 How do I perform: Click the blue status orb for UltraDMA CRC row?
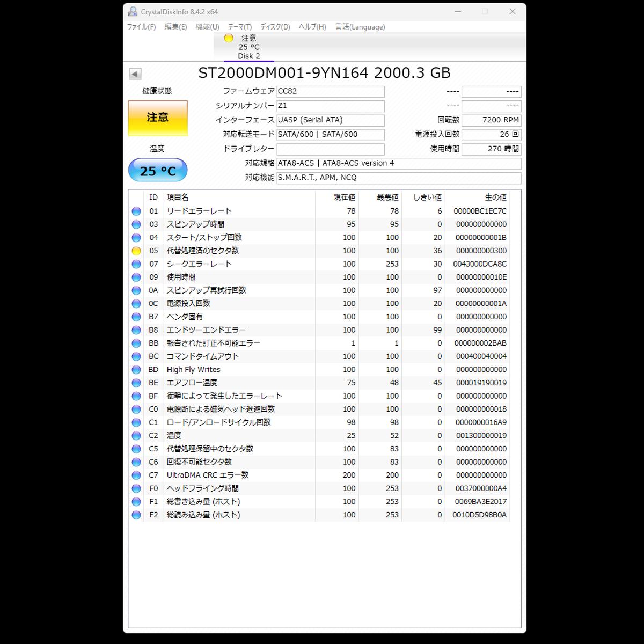(x=136, y=475)
